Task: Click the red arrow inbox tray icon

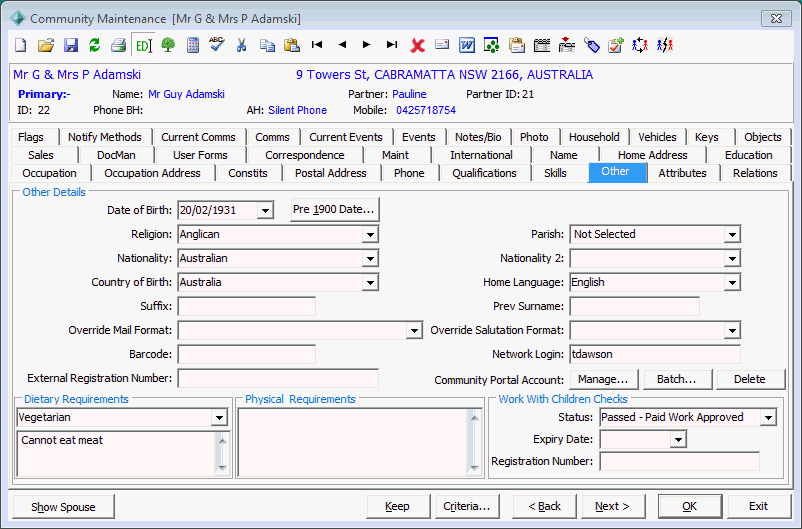Action: [566, 46]
